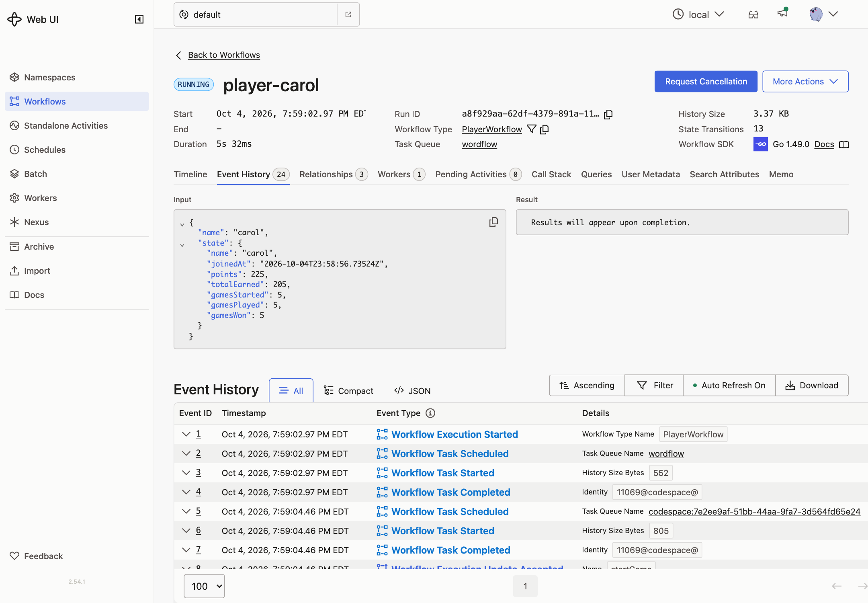Viewport: 868px width, 603px height.
Task: Select the All event view
Action: 291,391
